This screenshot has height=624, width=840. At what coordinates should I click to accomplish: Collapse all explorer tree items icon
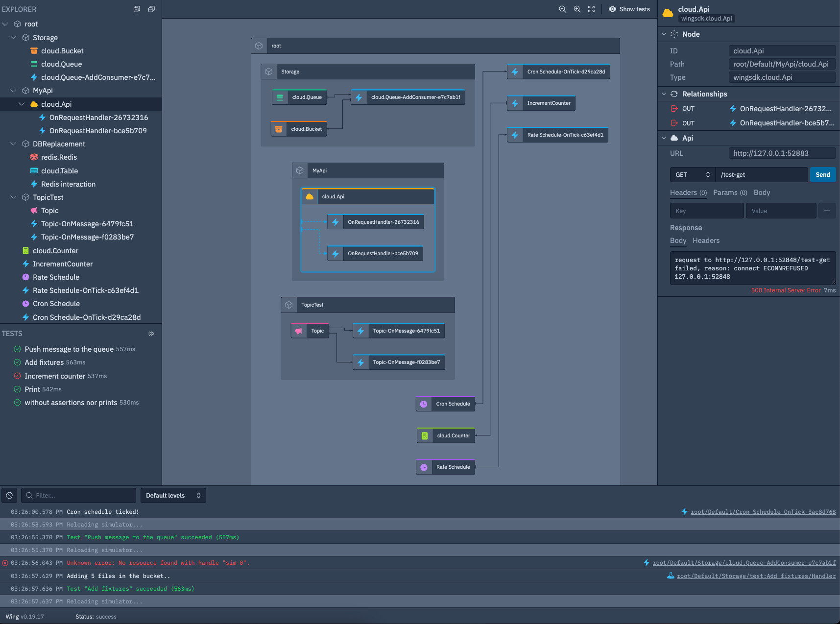click(x=151, y=9)
